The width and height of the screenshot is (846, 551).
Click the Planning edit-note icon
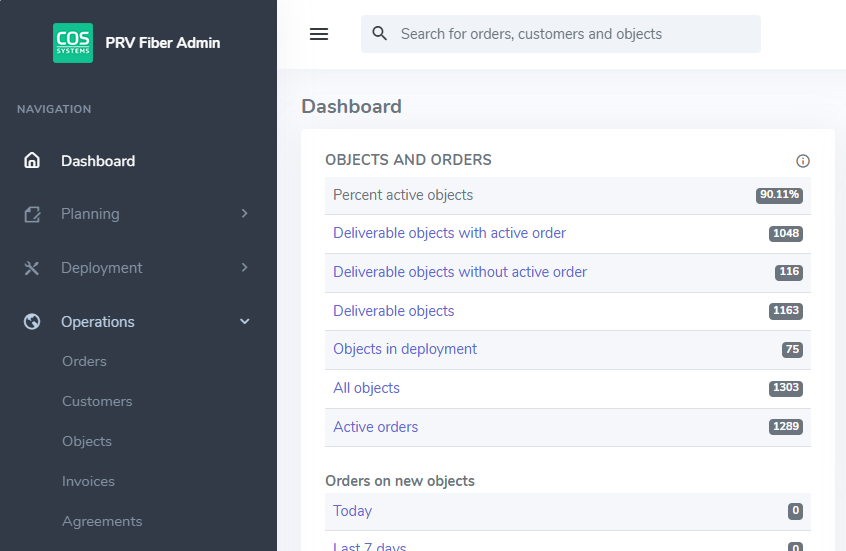[x=32, y=214]
